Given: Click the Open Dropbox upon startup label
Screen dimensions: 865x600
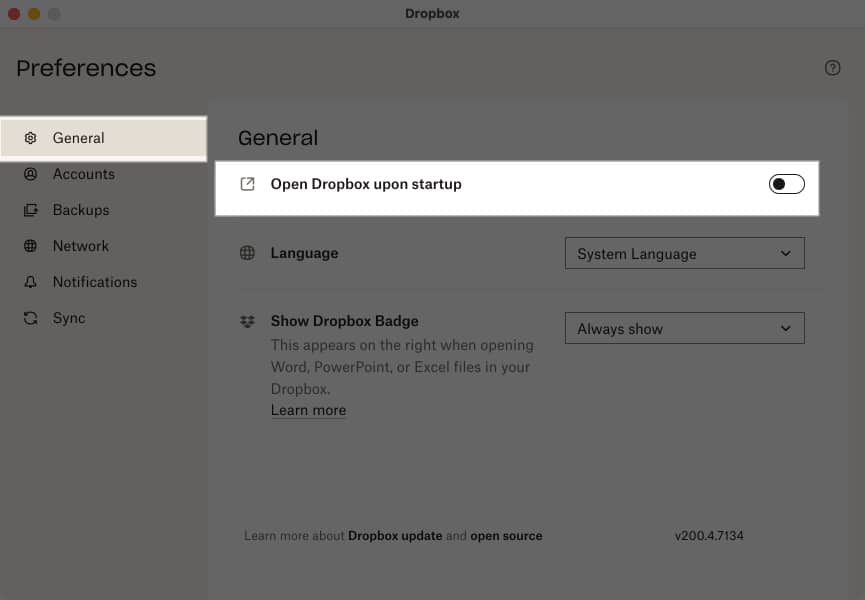Looking at the screenshot, I should (366, 184).
